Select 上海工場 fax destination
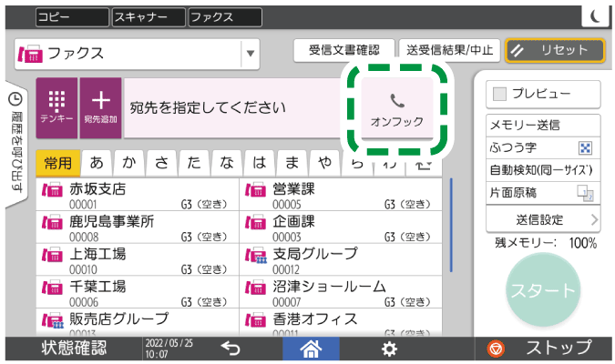Image resolution: width=615 pixels, height=364 pixels. click(138, 259)
